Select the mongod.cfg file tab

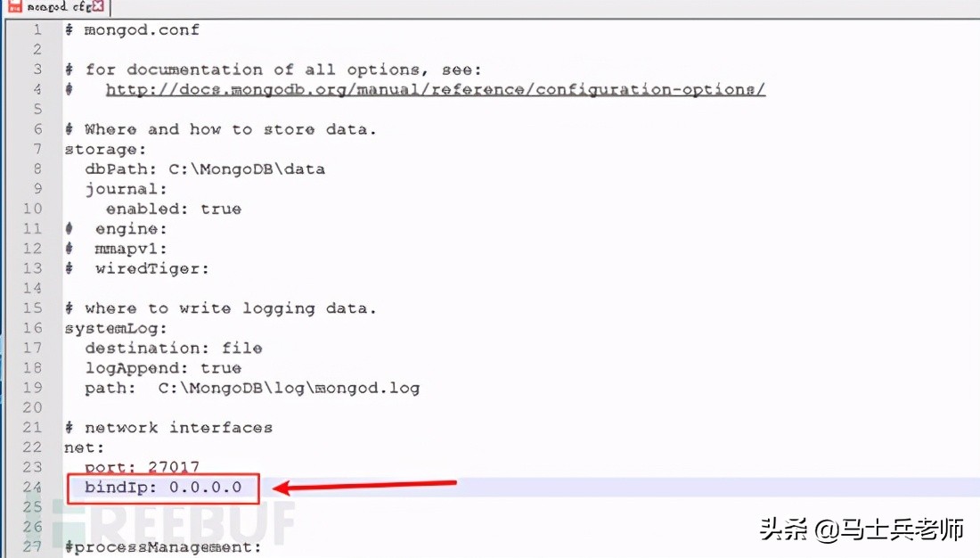click(58, 7)
